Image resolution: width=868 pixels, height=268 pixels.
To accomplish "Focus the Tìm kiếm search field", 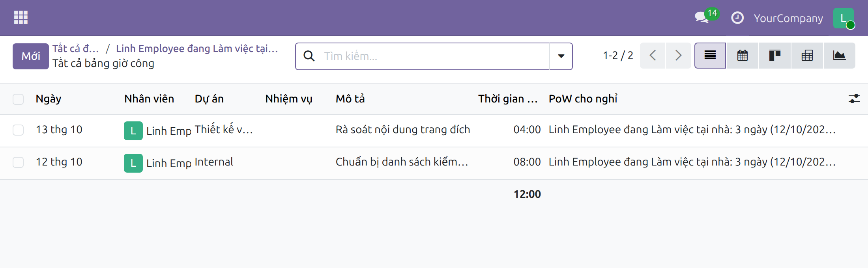I will (434, 56).
